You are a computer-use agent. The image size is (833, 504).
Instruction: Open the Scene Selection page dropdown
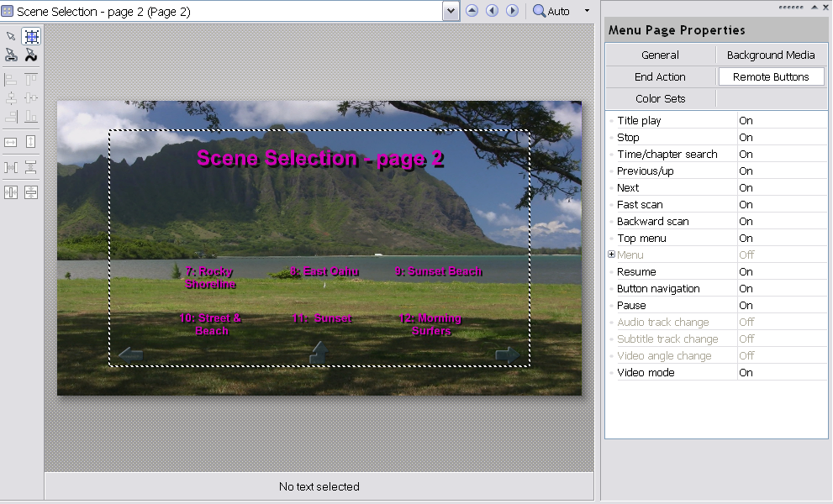451,11
